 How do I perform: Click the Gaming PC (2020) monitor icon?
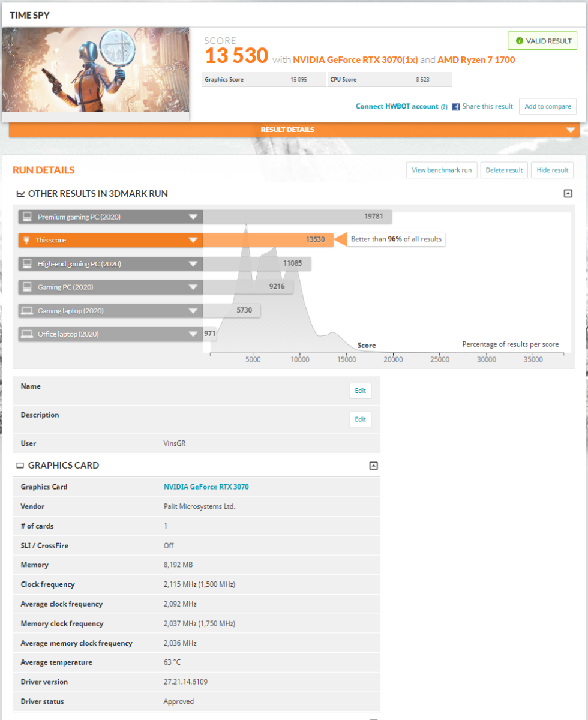coord(26,287)
